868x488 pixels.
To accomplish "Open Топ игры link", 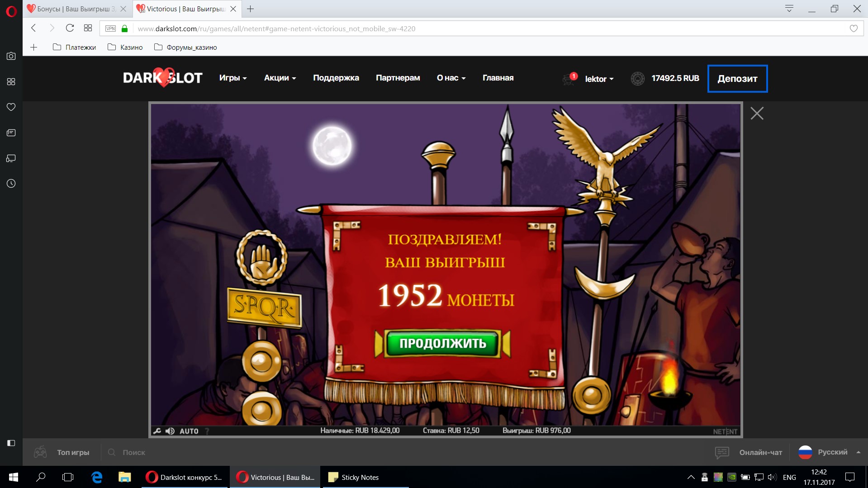I will [x=73, y=452].
